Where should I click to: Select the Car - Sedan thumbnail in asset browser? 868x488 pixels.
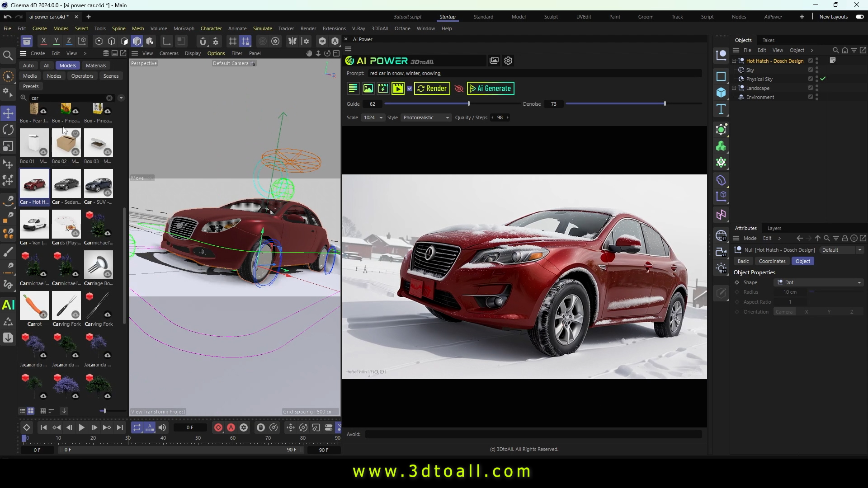pyautogui.click(x=66, y=184)
